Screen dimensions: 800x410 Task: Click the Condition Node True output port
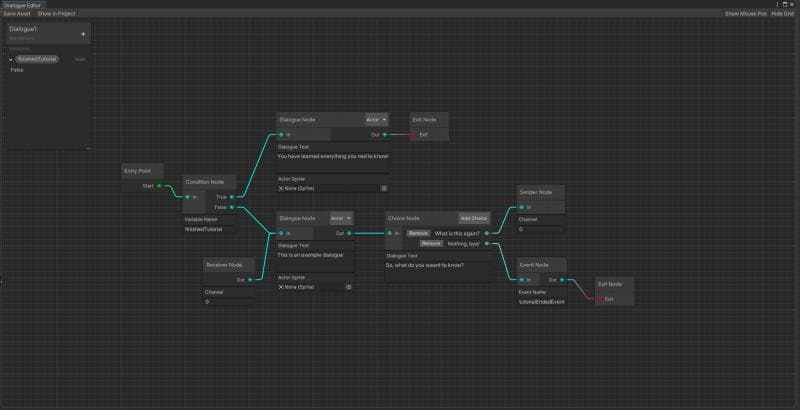[231, 197]
